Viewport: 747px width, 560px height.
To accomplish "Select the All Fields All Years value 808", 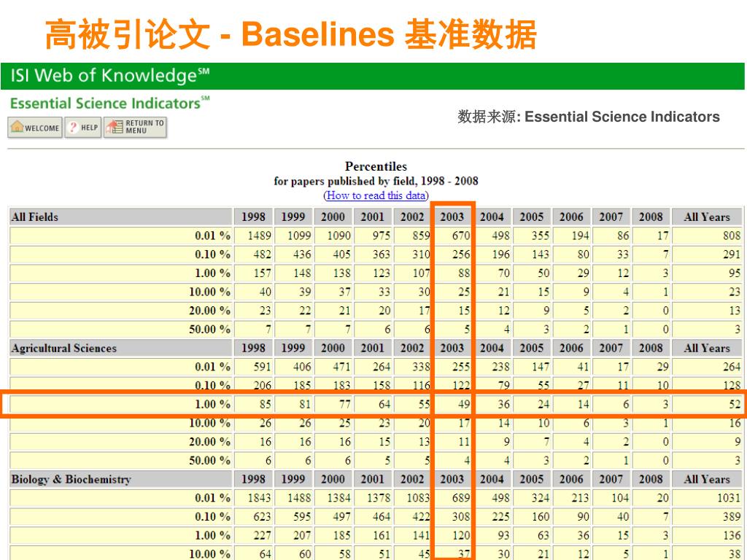I will tap(731, 236).
